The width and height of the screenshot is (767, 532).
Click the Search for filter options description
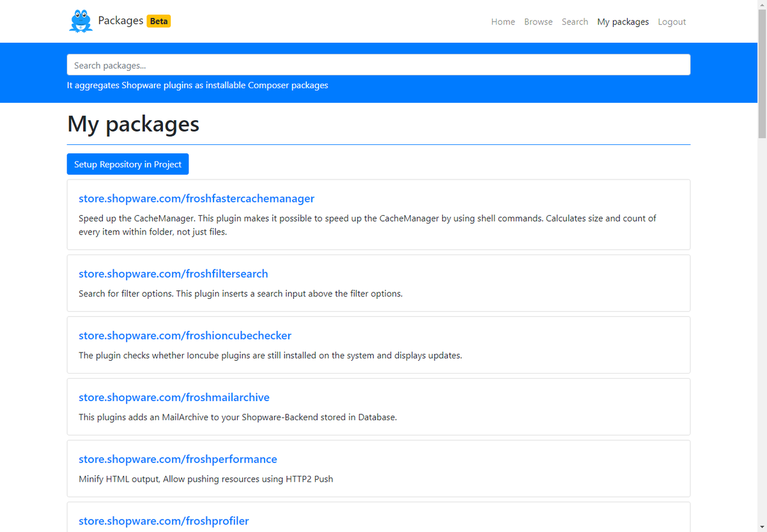(240, 294)
